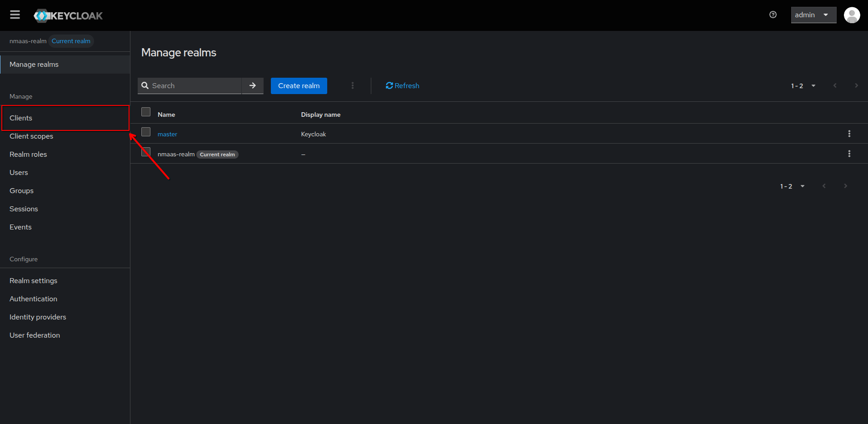This screenshot has height=424, width=868.
Task: Open kebab actions for master realm
Action: (x=849, y=134)
